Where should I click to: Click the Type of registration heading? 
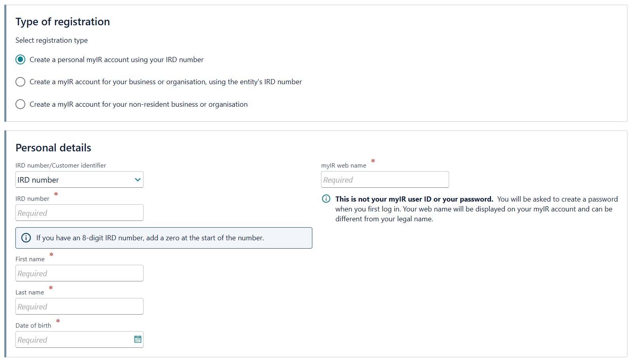(x=62, y=22)
